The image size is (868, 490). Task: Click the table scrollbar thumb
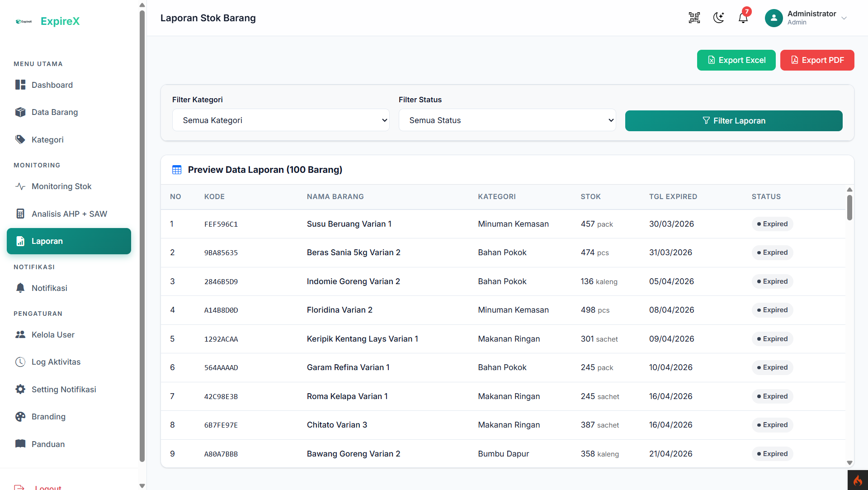[849, 208]
